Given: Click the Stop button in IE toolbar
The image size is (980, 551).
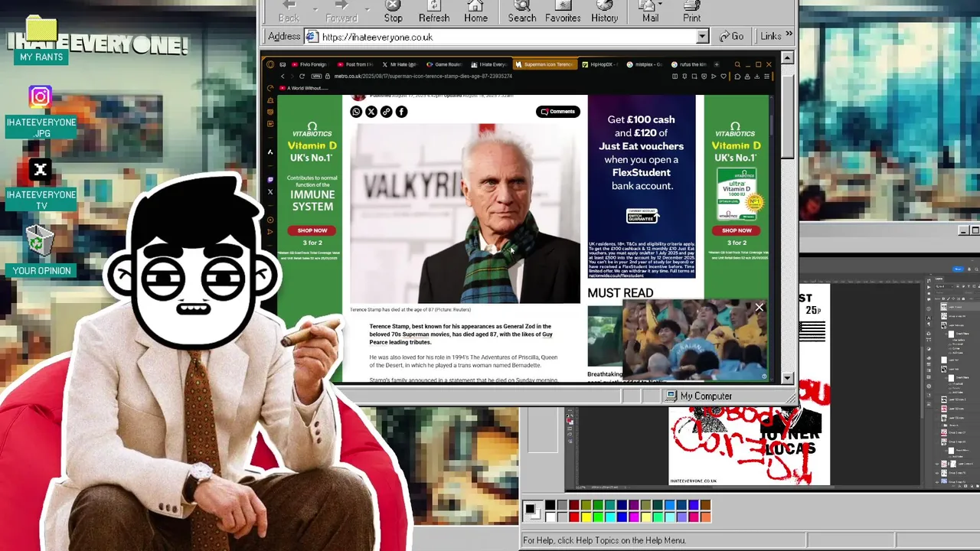Looking at the screenshot, I should coord(393,11).
